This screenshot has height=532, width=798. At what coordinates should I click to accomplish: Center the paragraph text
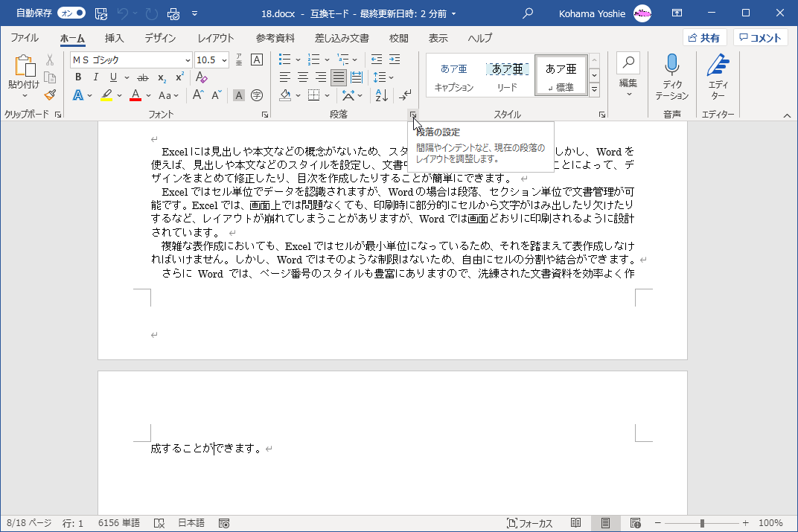tap(303, 77)
